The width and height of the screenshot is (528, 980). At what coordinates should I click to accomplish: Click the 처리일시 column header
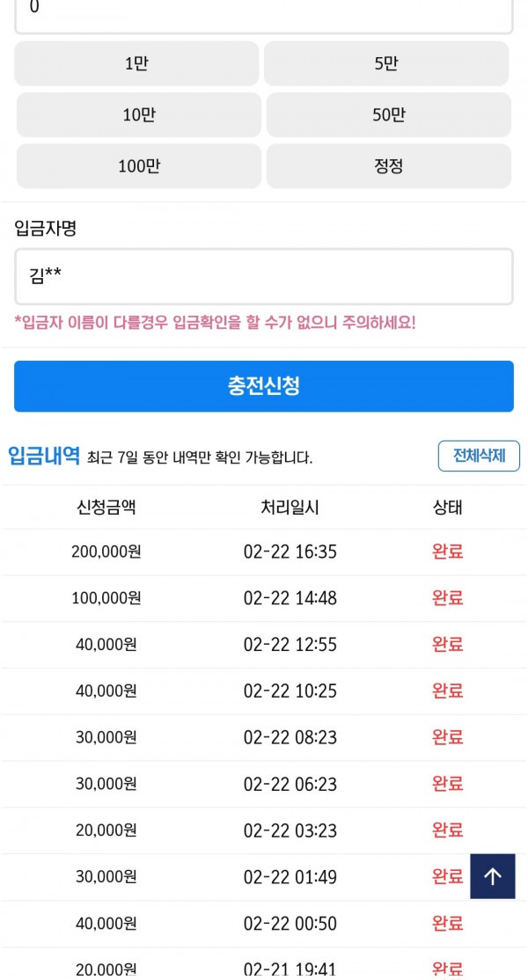290,507
